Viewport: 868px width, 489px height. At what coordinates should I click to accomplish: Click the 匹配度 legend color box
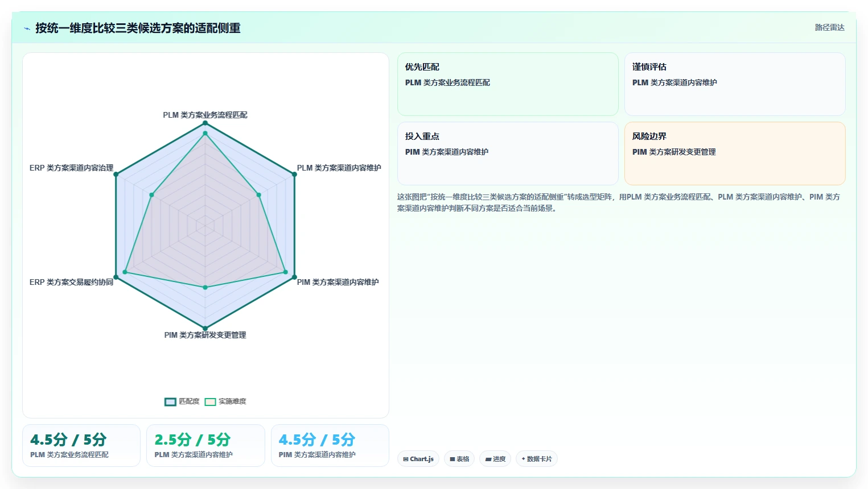[170, 402]
